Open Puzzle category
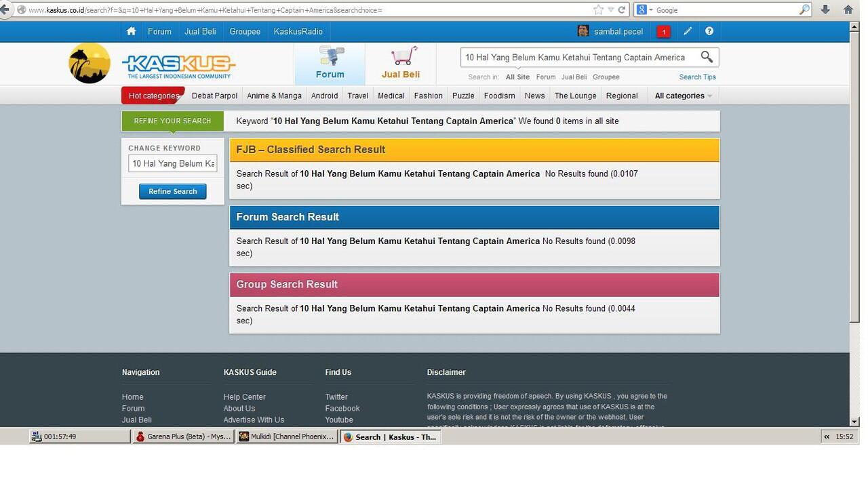 [463, 96]
